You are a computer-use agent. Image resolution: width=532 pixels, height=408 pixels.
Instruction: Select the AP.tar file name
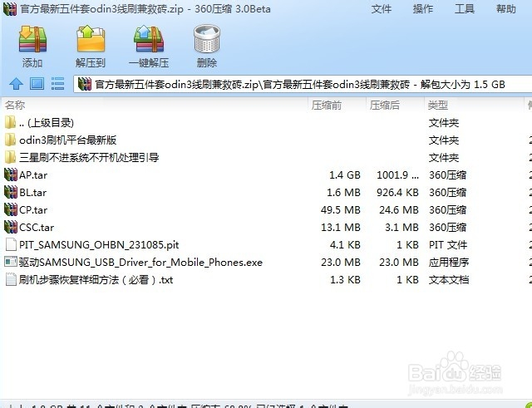point(33,175)
